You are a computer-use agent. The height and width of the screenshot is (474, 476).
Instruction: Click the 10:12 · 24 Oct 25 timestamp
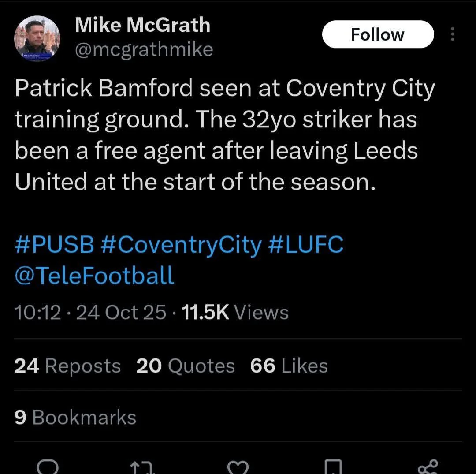(90, 313)
